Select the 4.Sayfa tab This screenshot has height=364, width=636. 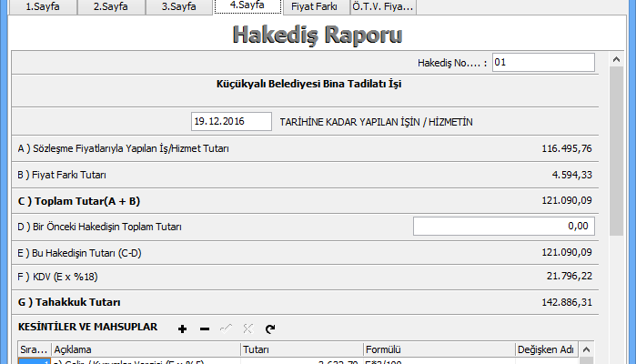pos(246,6)
